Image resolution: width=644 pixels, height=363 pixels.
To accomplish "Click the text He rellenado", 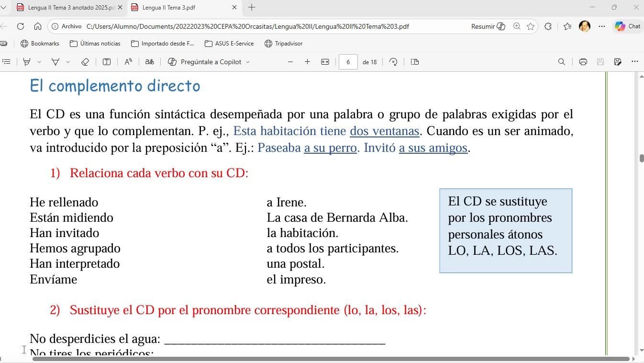I will click(64, 203).
